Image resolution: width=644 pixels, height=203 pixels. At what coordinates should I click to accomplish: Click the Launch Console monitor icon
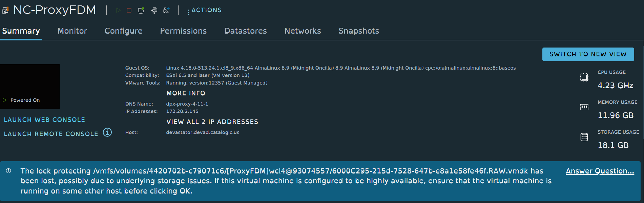tap(141, 11)
